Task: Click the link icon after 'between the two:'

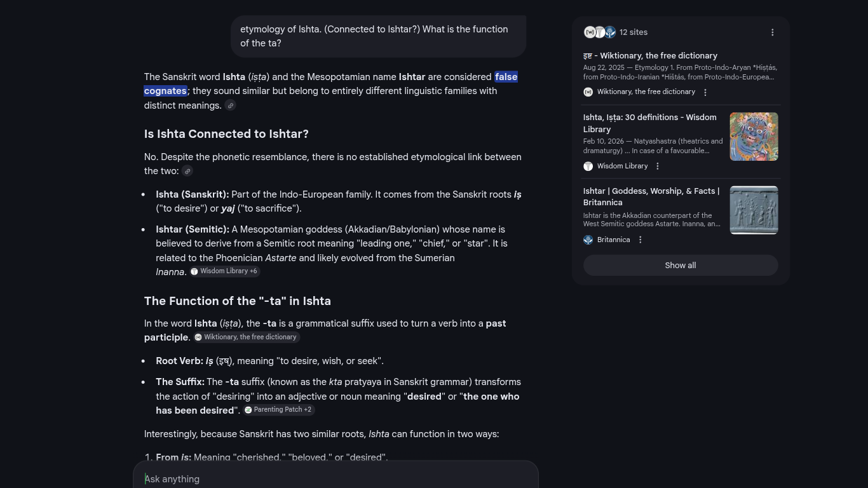Action: coord(187,171)
